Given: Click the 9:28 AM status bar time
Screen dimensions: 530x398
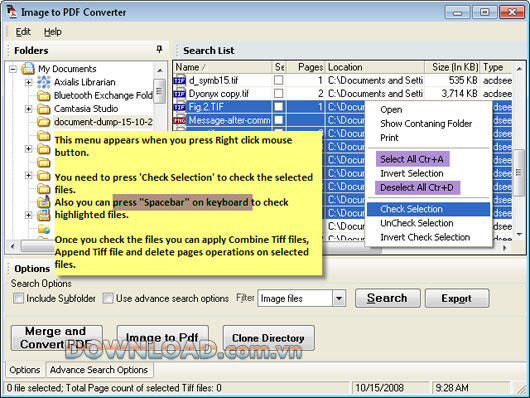Looking at the screenshot, I should 452,388.
